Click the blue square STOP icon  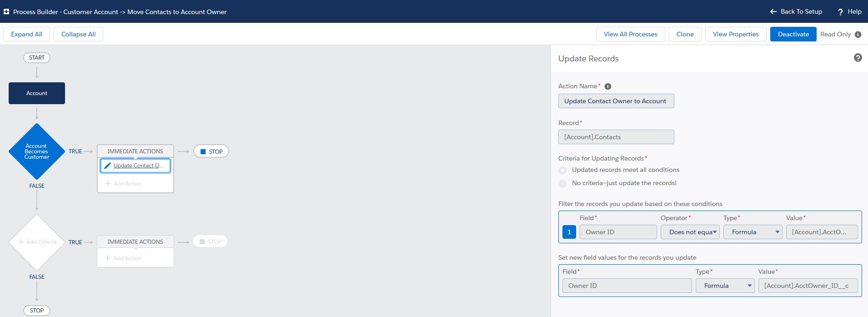point(203,151)
